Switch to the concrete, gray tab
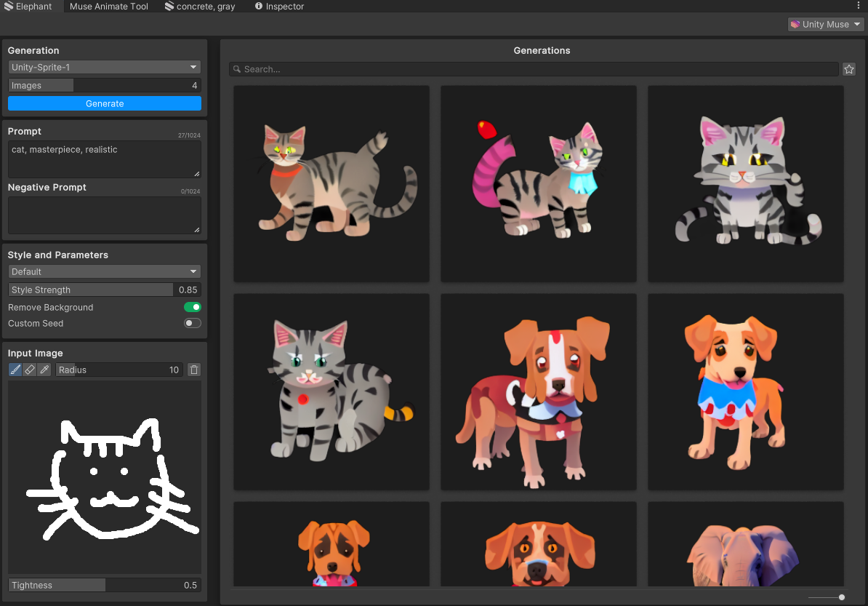868x606 pixels. click(200, 6)
